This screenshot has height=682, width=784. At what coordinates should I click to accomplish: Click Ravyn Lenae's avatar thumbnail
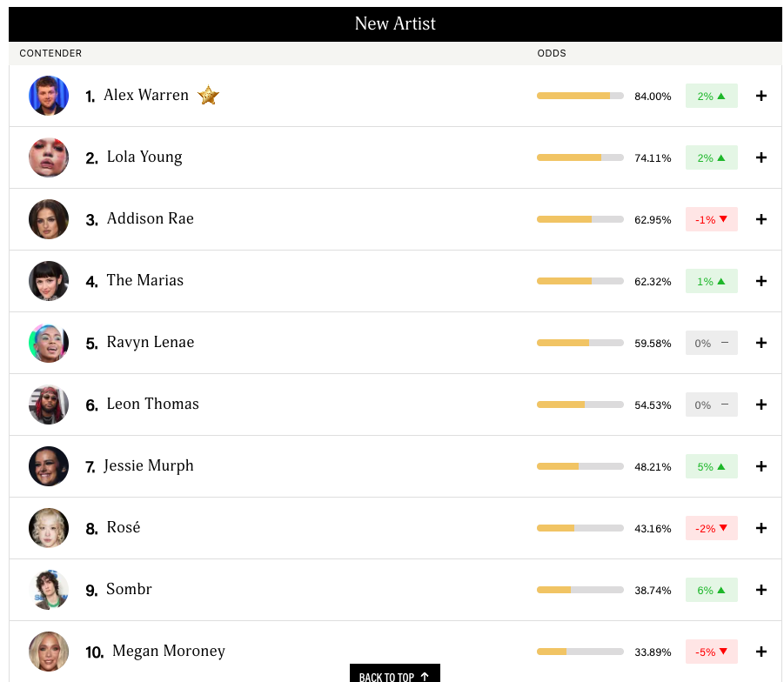click(49, 343)
